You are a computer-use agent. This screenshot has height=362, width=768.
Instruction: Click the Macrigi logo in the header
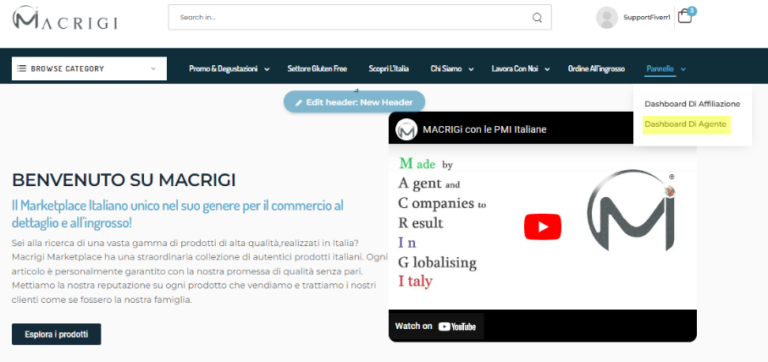(65, 18)
